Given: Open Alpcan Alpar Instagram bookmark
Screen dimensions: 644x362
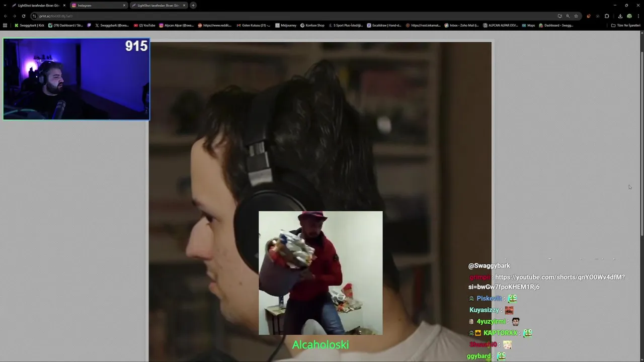Looking at the screenshot, I should pyautogui.click(x=176, y=25).
